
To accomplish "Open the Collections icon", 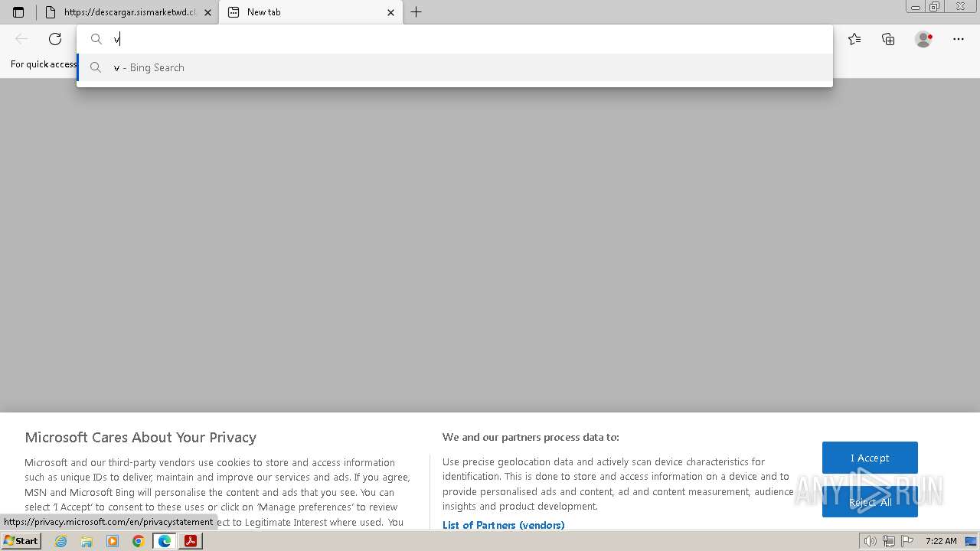I will (x=888, y=39).
